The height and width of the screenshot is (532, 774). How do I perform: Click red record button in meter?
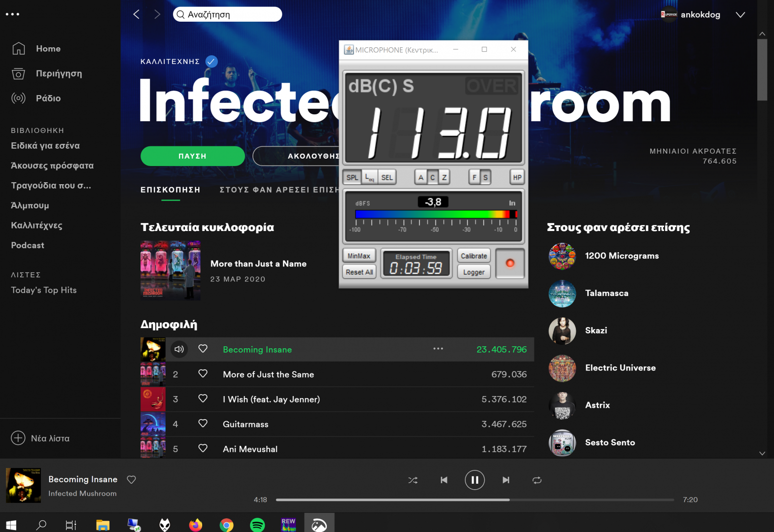[x=510, y=263]
